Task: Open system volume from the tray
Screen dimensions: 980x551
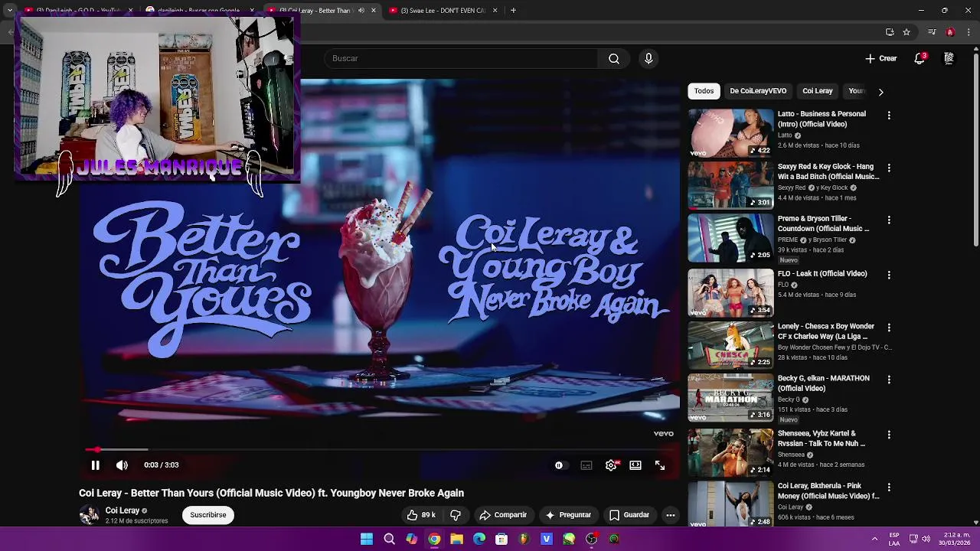Action: click(926, 540)
